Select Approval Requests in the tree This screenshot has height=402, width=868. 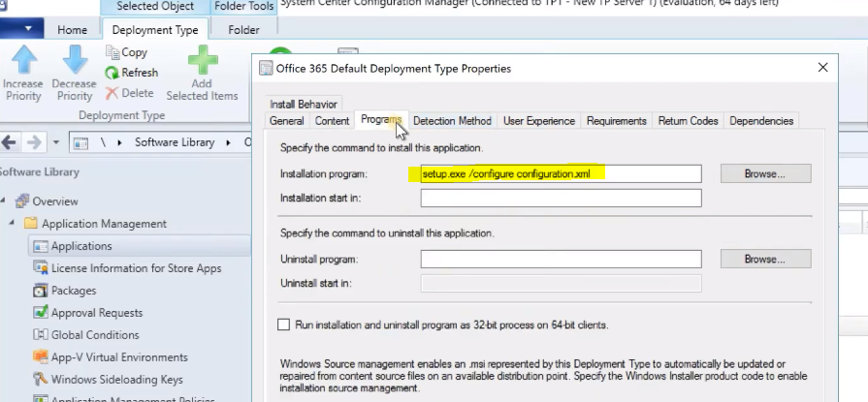(97, 313)
